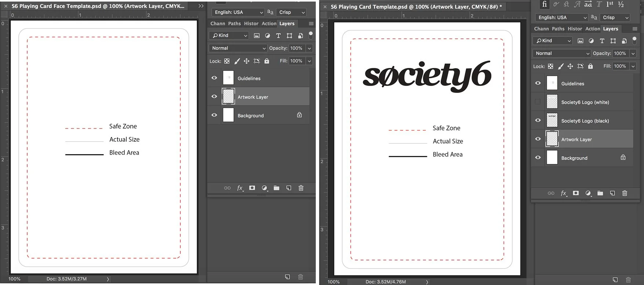Hide Background layer in right panel
The height and width of the screenshot is (285, 644).
click(538, 157)
